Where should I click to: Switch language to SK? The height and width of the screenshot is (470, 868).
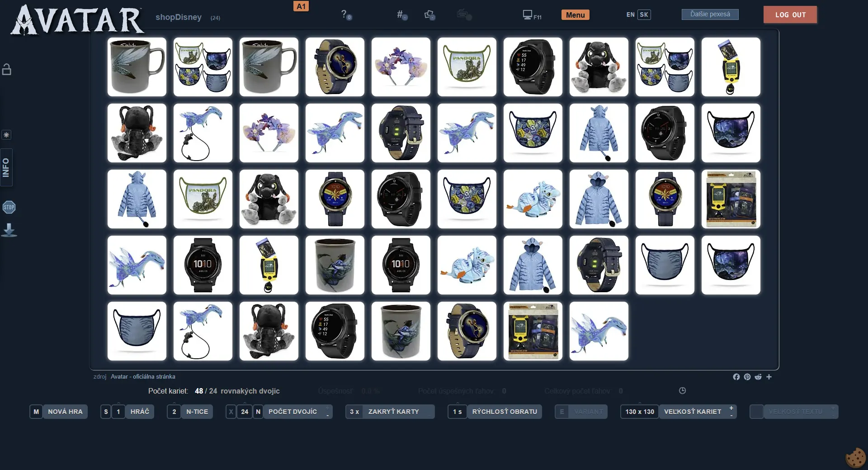644,14
